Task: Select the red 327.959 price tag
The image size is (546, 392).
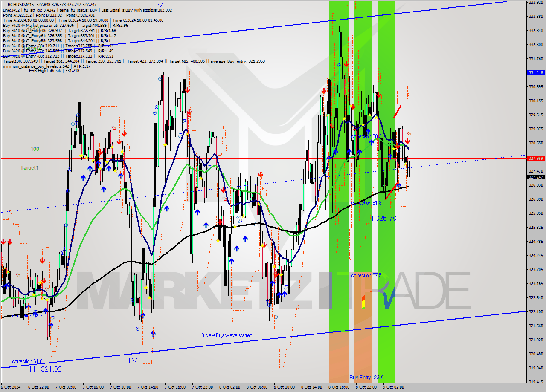Action: tap(536, 158)
